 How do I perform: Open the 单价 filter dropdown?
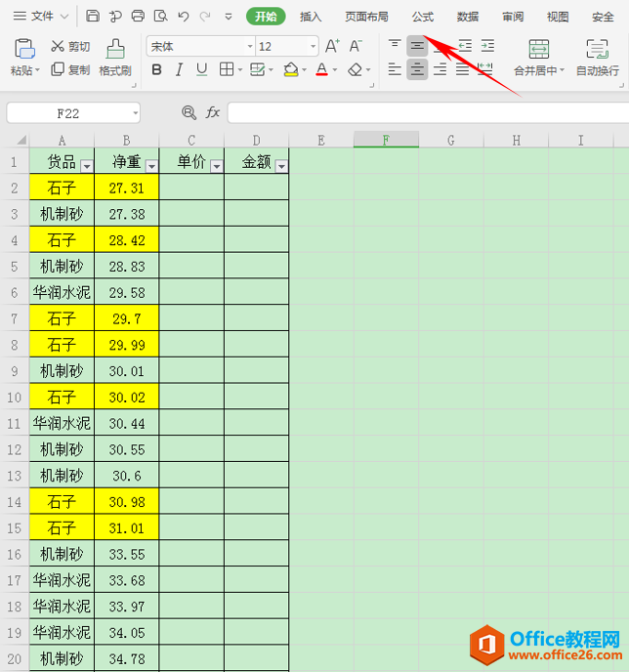coord(217,166)
